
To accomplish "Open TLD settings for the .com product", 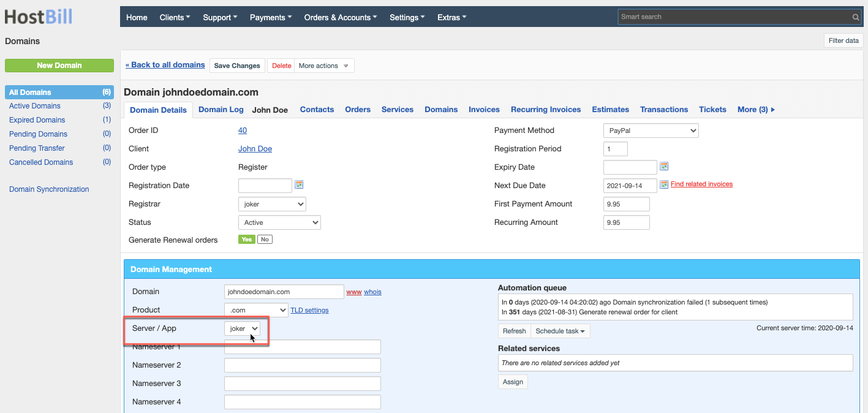I will pos(309,310).
